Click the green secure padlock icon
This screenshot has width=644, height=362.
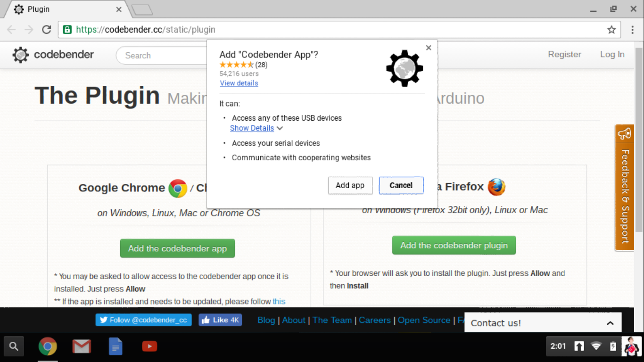click(x=67, y=30)
